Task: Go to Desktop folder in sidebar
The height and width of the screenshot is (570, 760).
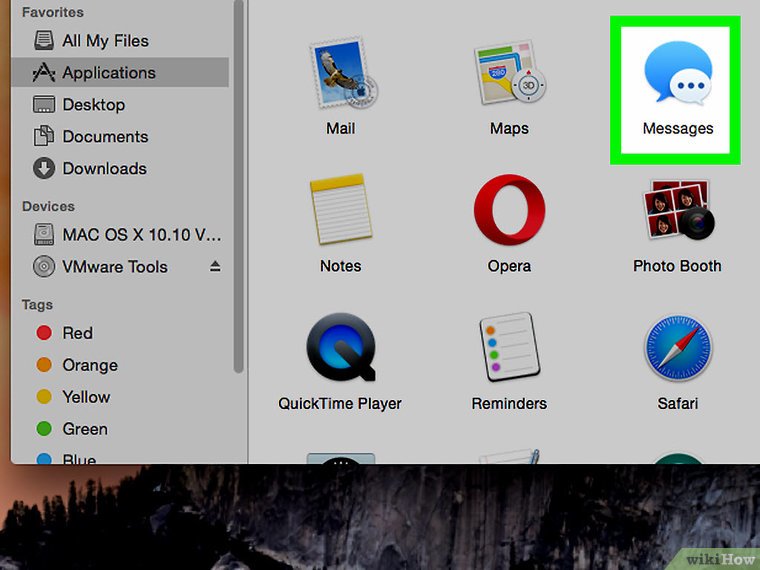Action: (x=93, y=105)
